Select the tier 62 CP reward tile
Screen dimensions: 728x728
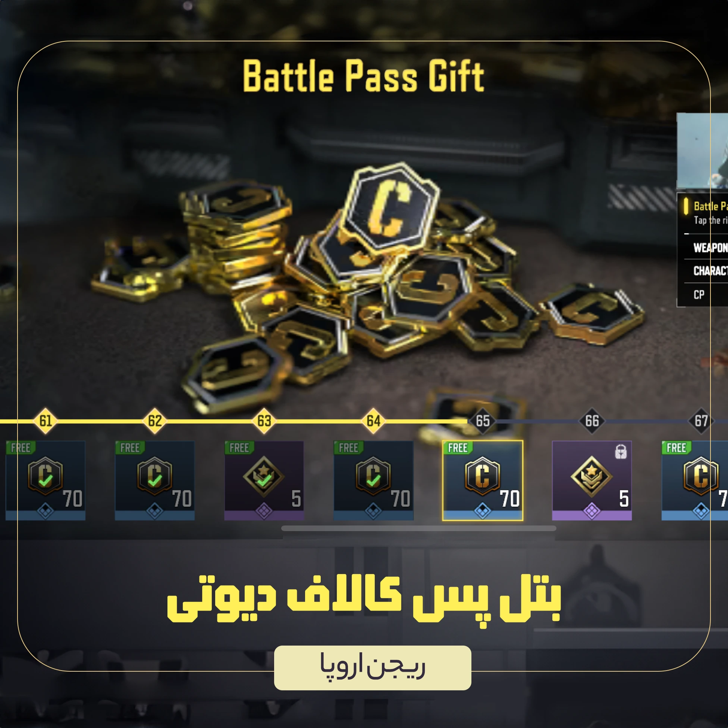click(x=154, y=480)
